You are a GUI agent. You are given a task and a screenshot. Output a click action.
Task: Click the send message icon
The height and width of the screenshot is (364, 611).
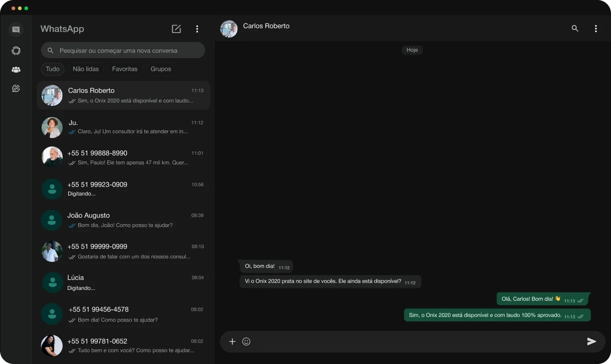coord(591,341)
